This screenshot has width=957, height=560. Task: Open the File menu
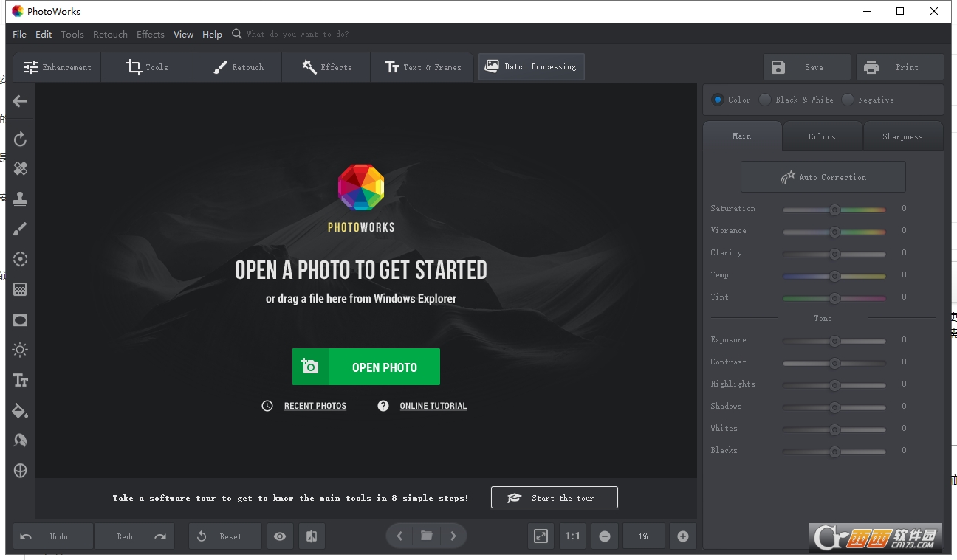(20, 34)
